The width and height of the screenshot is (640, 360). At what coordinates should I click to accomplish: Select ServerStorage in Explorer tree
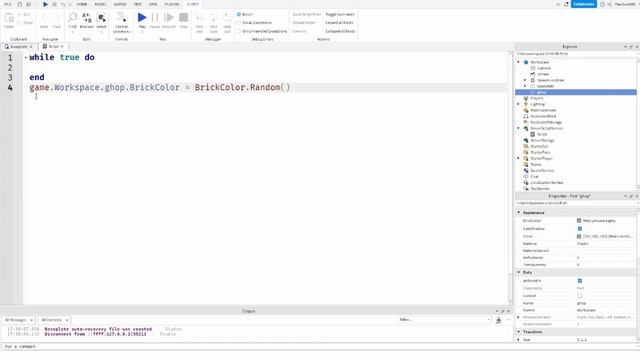click(x=542, y=140)
